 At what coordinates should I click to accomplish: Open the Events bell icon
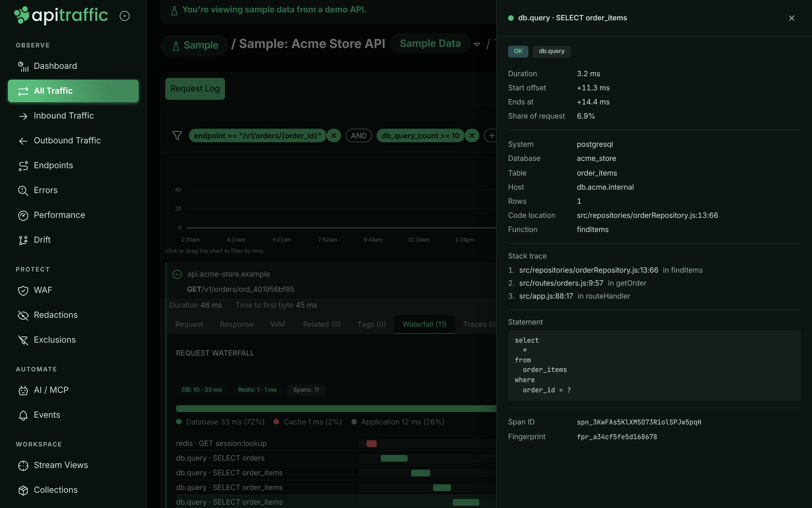[x=23, y=415]
